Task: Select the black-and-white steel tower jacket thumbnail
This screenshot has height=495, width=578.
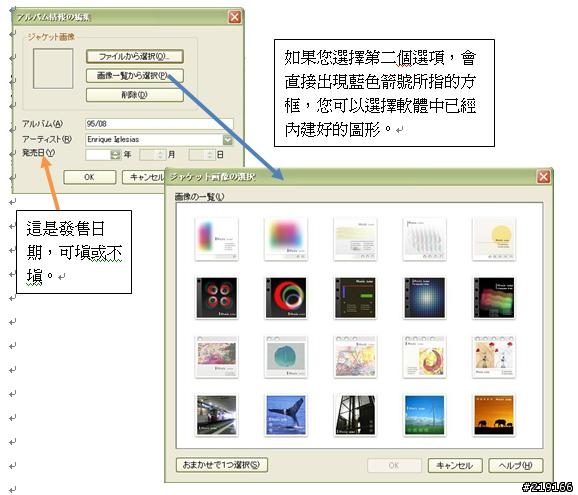Action: click(x=355, y=415)
